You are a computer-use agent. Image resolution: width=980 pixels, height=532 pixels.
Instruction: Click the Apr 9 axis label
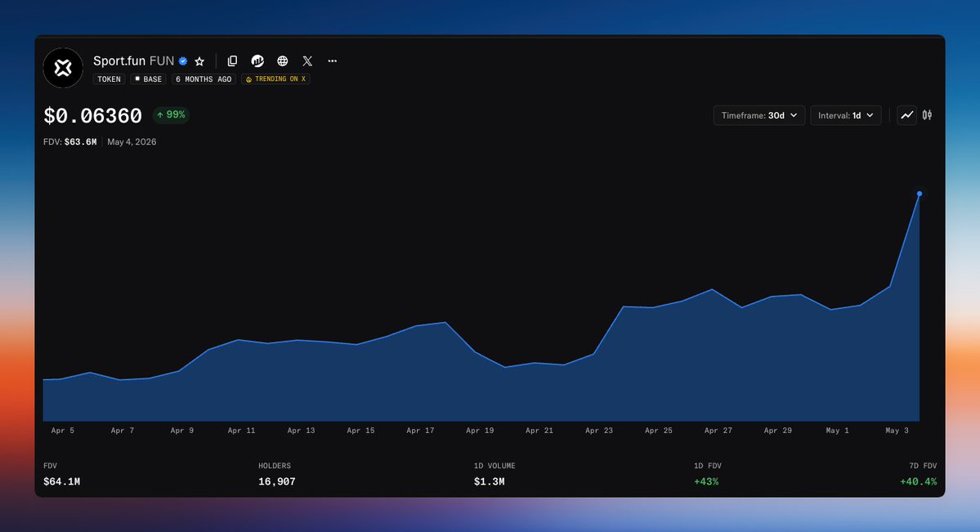click(x=182, y=431)
